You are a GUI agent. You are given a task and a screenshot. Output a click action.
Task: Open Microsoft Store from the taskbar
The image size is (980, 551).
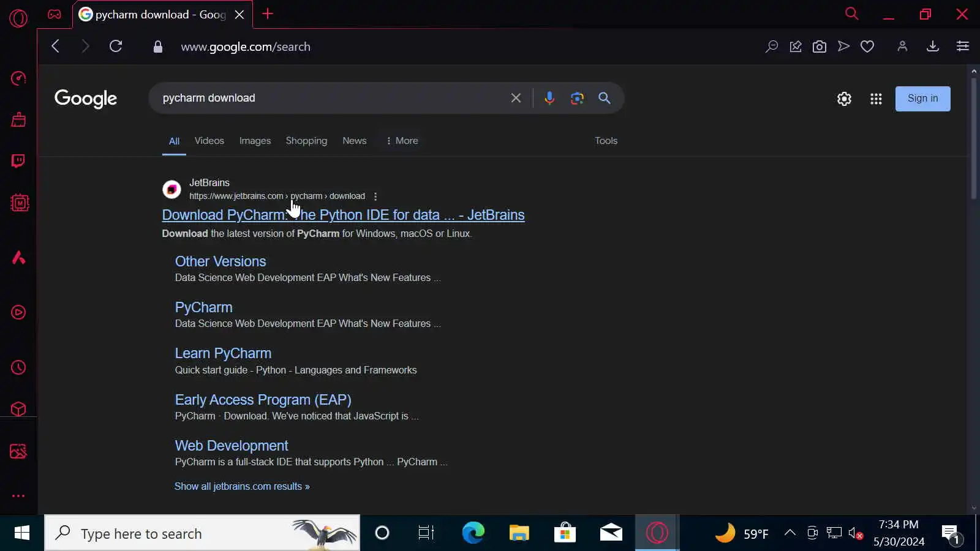(565, 533)
